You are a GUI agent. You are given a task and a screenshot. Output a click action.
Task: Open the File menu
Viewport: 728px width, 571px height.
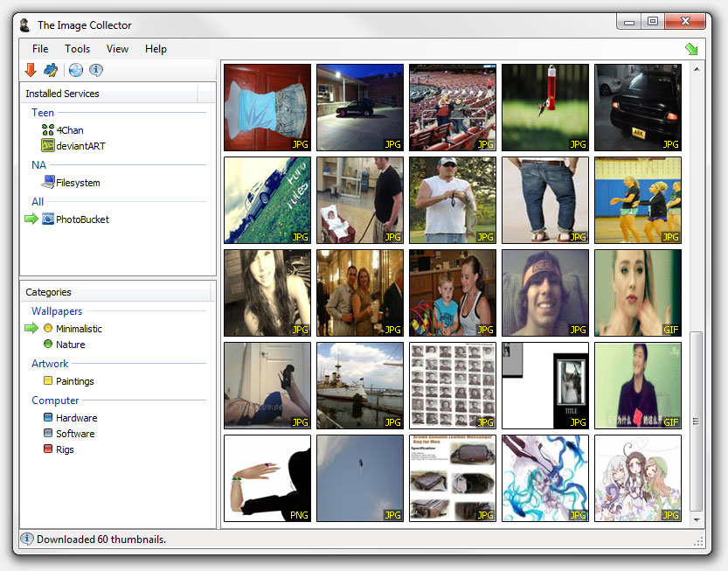(x=40, y=49)
